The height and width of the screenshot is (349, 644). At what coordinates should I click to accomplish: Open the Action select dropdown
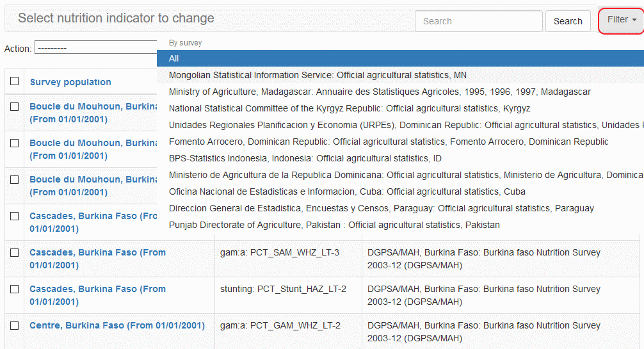[x=96, y=48]
